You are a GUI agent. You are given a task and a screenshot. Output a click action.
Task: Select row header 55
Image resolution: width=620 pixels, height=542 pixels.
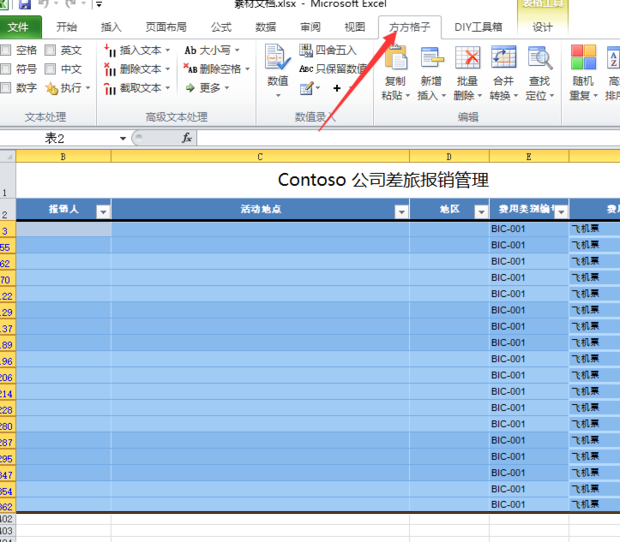point(8,247)
